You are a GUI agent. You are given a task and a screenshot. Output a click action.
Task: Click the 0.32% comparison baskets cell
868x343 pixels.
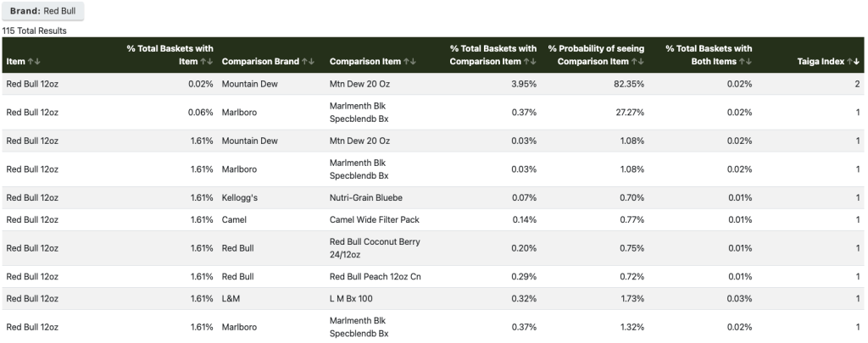coord(524,299)
